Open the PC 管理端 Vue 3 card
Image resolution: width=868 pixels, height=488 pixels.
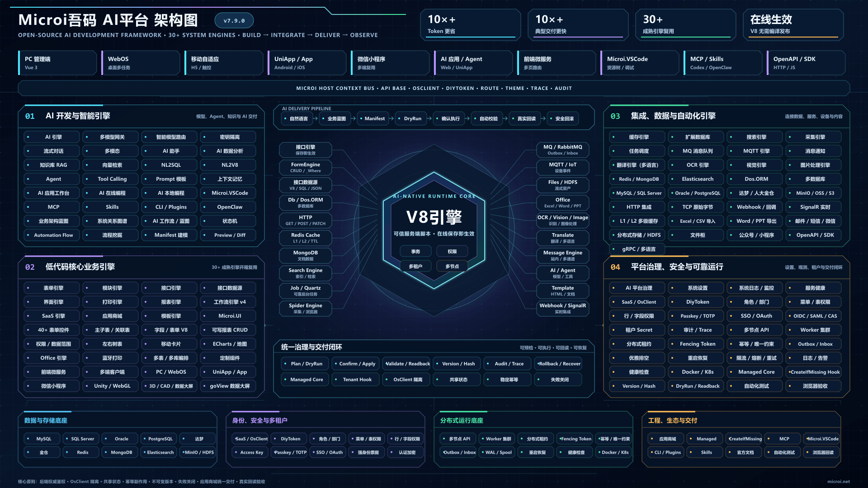57,63
